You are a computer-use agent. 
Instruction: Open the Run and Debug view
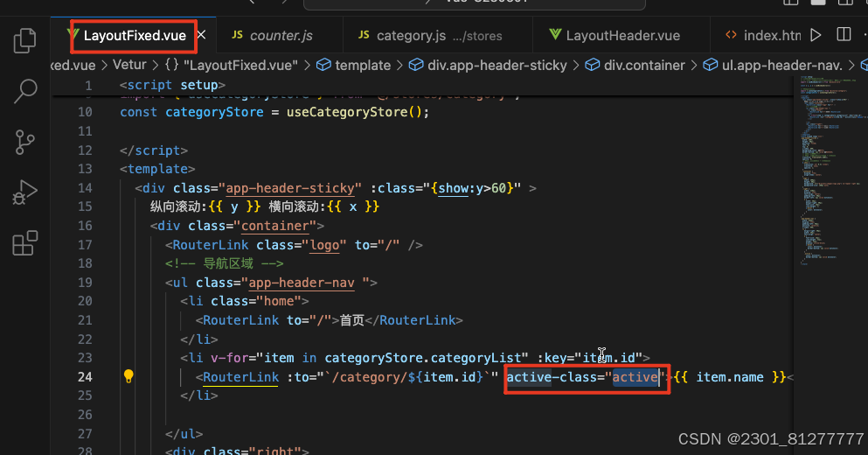24,192
